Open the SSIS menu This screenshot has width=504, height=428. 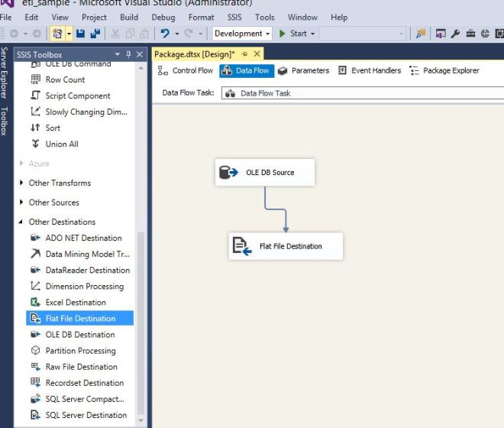[234, 17]
